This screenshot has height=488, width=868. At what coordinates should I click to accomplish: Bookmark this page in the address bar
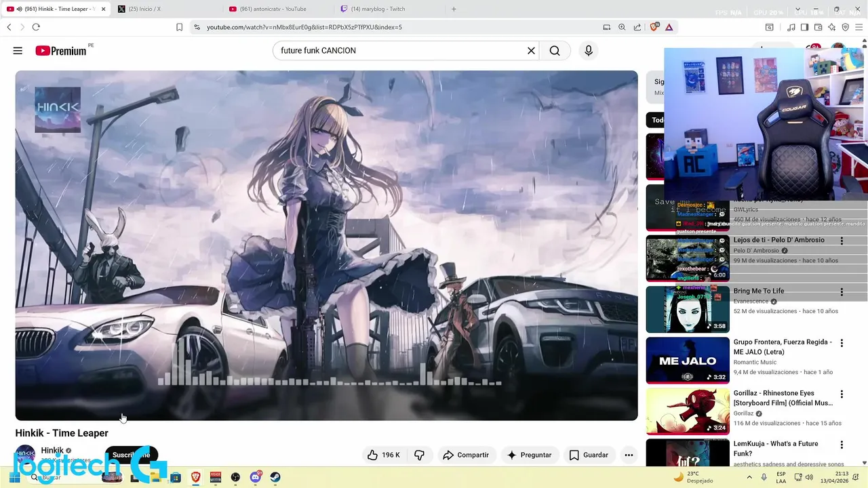[179, 27]
